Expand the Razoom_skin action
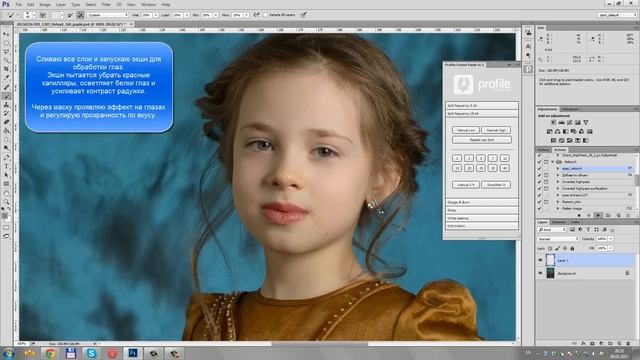The image size is (640, 360). pos(558,202)
